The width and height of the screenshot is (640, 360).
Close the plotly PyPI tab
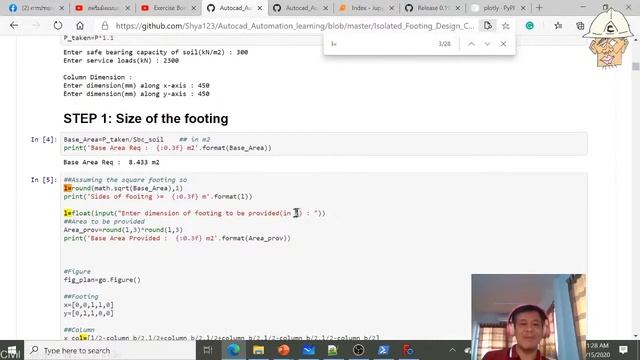pyautogui.click(x=523, y=8)
